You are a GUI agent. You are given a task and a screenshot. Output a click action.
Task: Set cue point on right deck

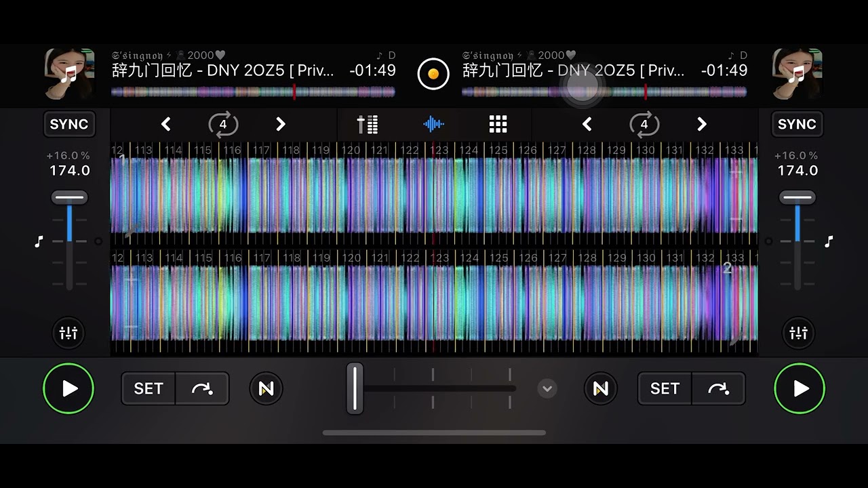665,388
